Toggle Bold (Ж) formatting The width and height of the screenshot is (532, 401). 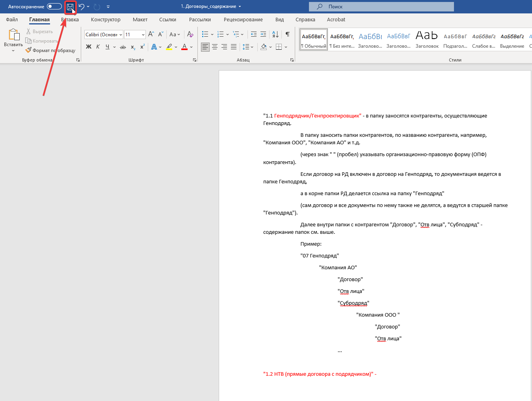click(x=89, y=47)
